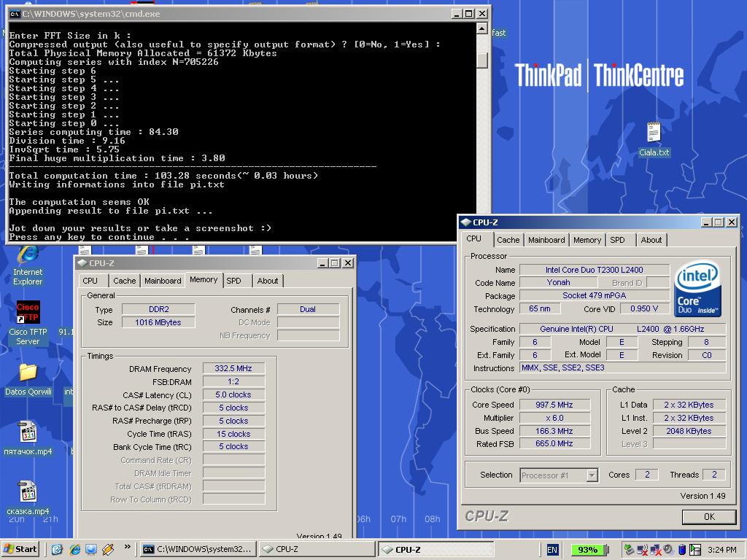Viewport: 747px width, 560px height.
Task: Click the Level 2 cache value 2048 KBytes
Action: click(x=689, y=431)
